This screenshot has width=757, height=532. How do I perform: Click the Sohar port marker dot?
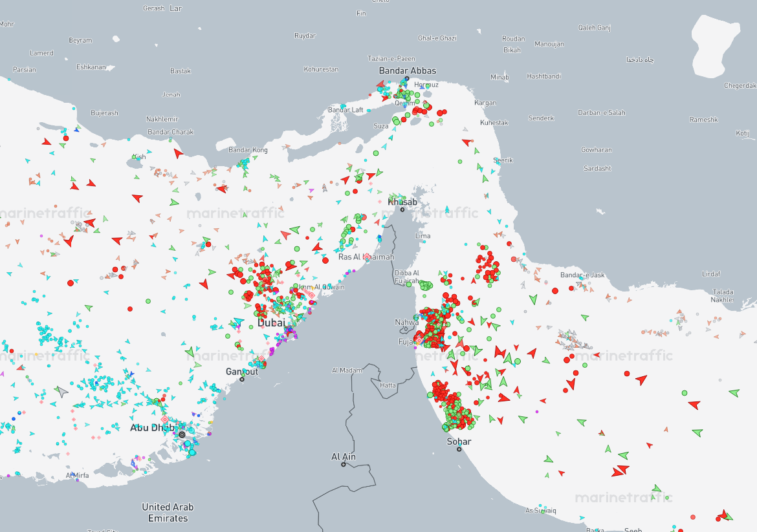tap(459, 449)
